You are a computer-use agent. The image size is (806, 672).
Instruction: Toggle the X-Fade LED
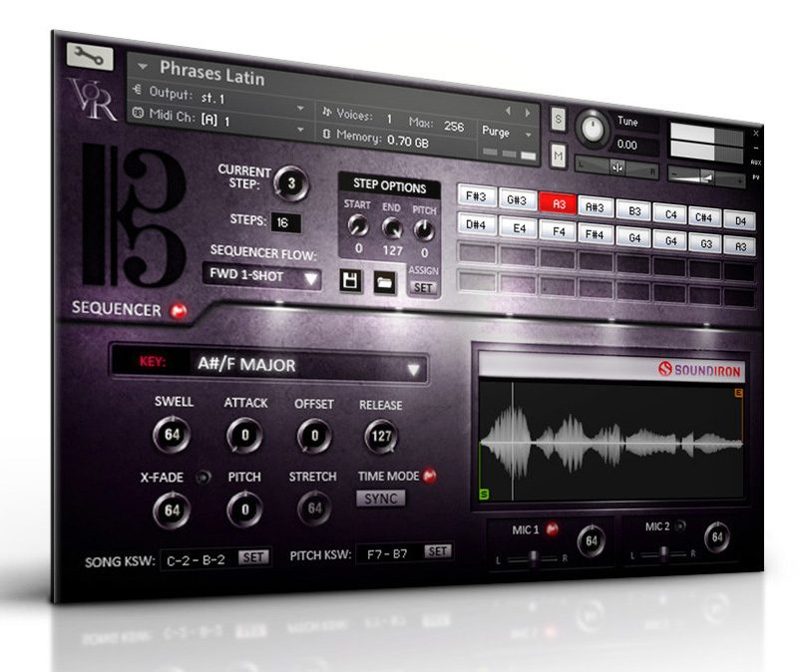[x=203, y=478]
